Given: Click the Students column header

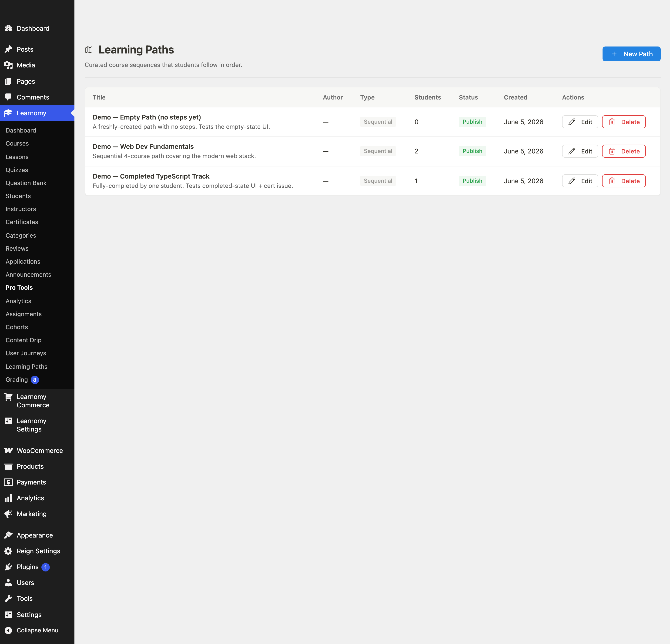Looking at the screenshot, I should tap(428, 97).
